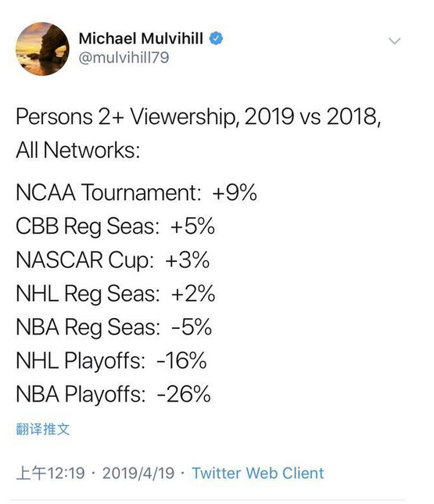This screenshot has height=504, width=434.
Task: Select the CBB Reg Seas +5% line
Action: click(x=115, y=226)
